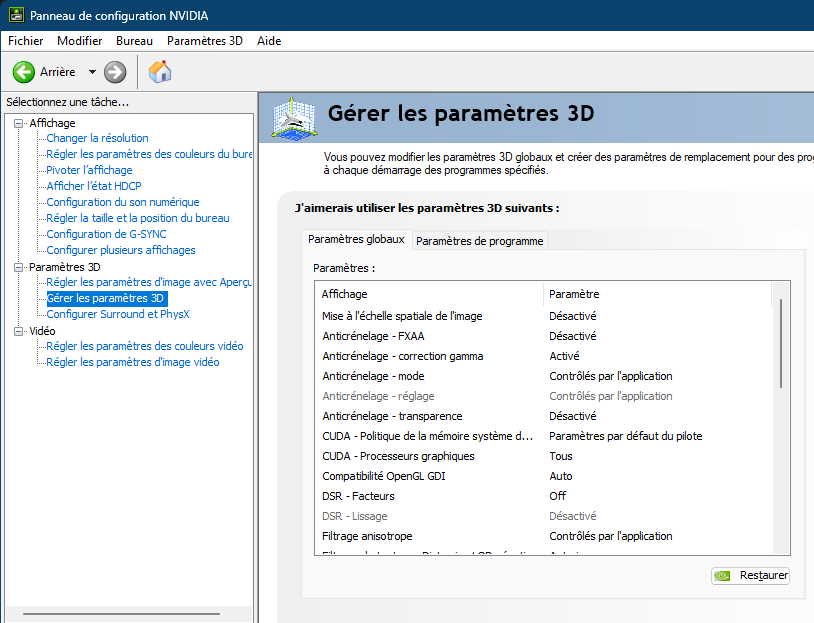This screenshot has height=623, width=814.
Task: Open Régler les paramètres d'image vidéo
Action: click(133, 362)
